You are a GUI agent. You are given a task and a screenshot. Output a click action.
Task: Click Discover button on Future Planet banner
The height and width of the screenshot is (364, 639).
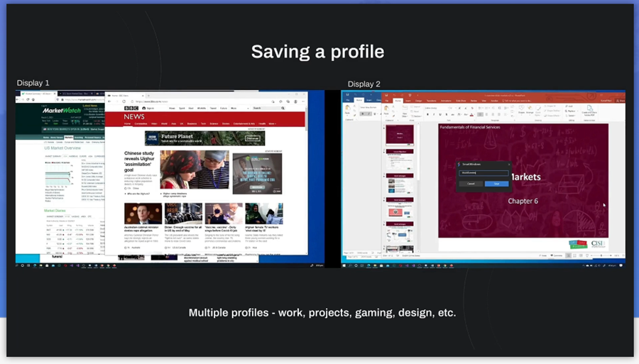tap(252, 138)
